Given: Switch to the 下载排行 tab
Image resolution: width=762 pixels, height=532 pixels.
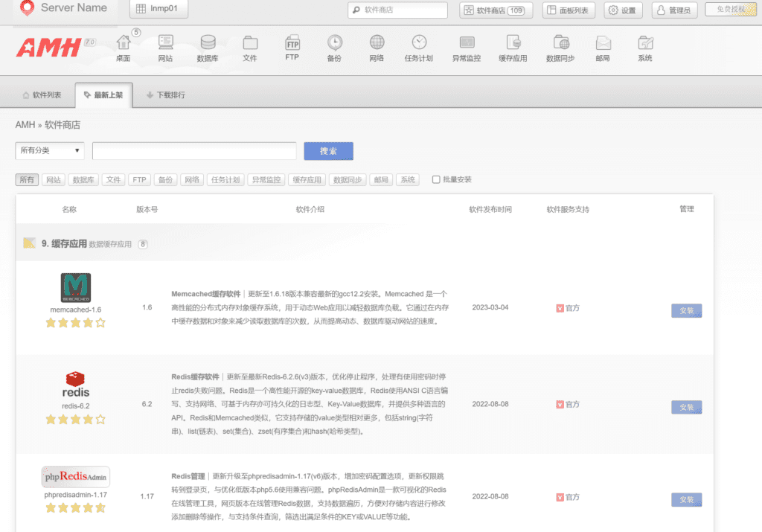Looking at the screenshot, I should pyautogui.click(x=166, y=95).
